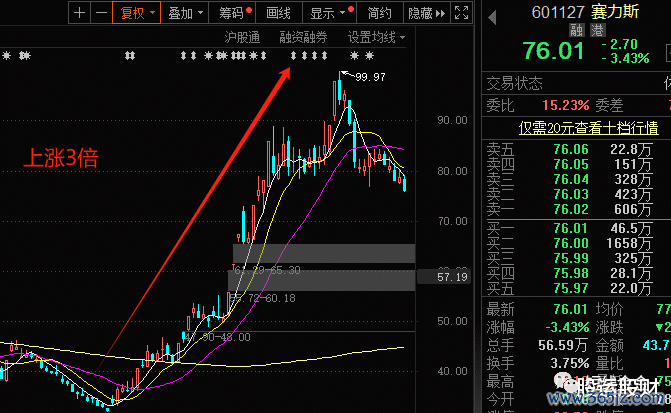Open 设置均线 moving average settings dropdown
Screen dimensions: 671x413
[376, 38]
